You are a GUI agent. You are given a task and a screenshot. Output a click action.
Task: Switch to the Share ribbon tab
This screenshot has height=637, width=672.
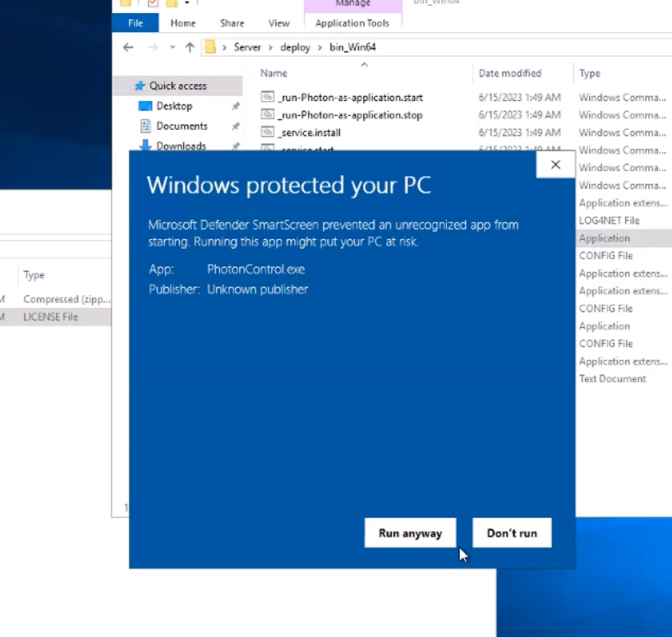(232, 23)
